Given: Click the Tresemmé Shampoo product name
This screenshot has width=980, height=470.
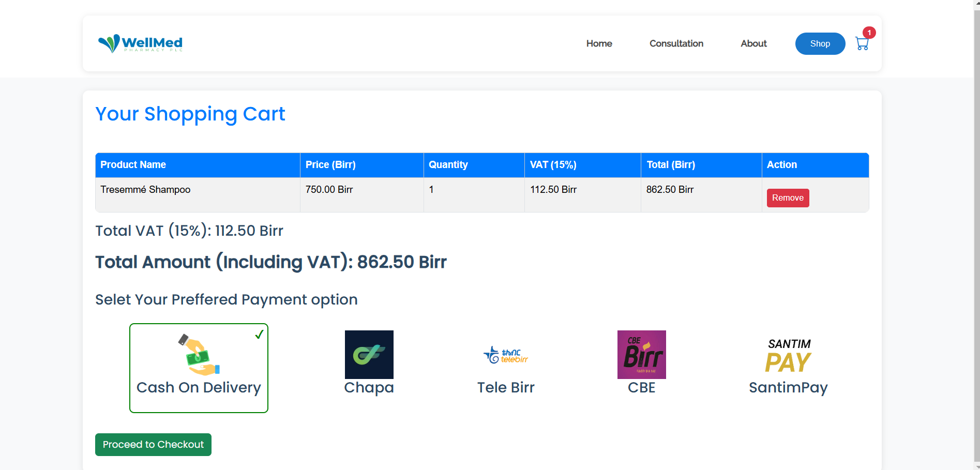Looking at the screenshot, I should pos(145,190).
